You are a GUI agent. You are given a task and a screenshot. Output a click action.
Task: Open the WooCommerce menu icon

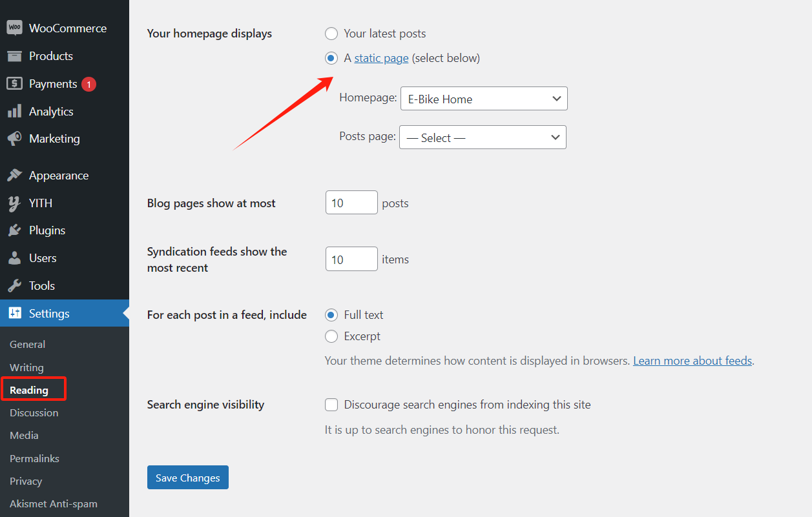pyautogui.click(x=16, y=28)
